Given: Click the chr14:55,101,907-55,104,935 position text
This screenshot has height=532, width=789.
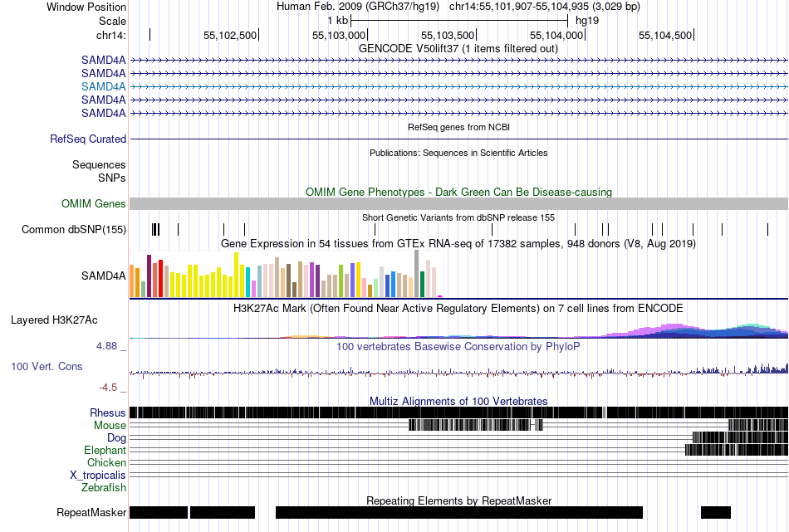Looking at the screenshot, I should pyautogui.click(x=545, y=7).
